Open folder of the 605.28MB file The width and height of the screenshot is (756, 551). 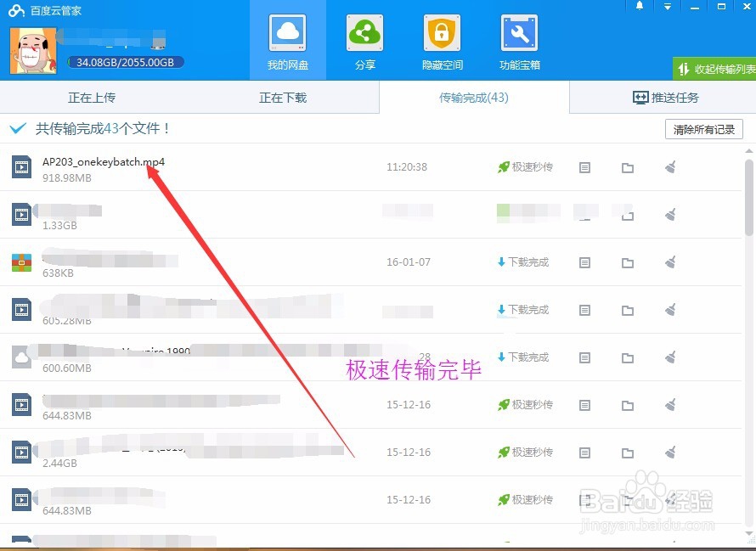pos(627,310)
